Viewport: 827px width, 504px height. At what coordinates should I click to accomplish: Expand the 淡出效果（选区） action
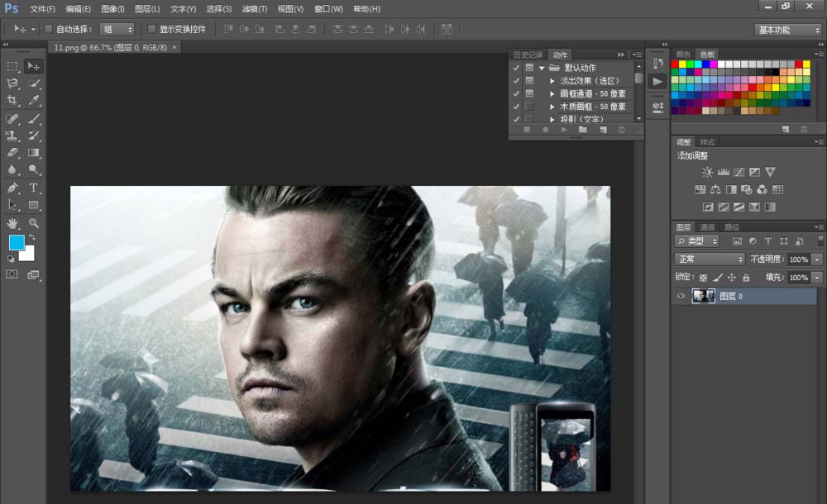click(x=552, y=81)
